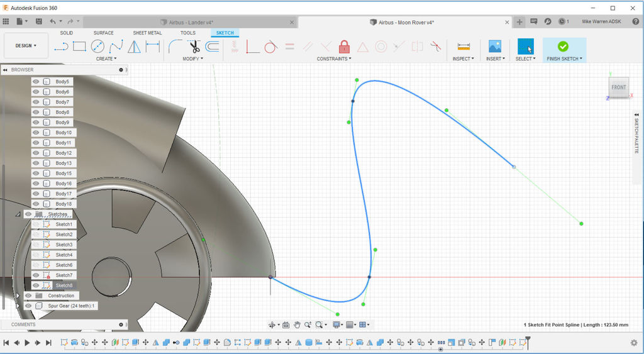Open the SELECT dropdown menu

525,58
